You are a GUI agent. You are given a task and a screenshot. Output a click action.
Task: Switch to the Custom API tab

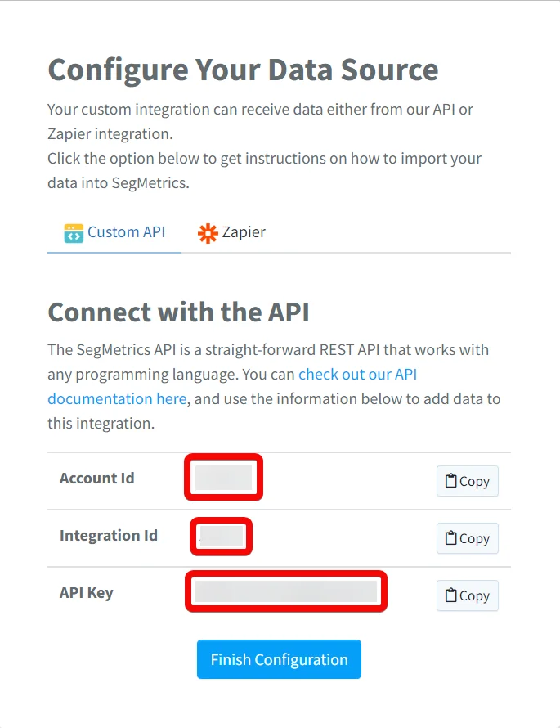point(114,232)
